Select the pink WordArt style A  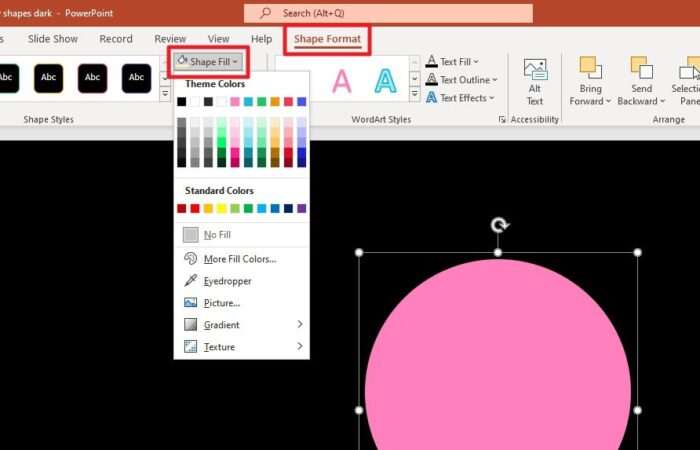click(x=342, y=81)
